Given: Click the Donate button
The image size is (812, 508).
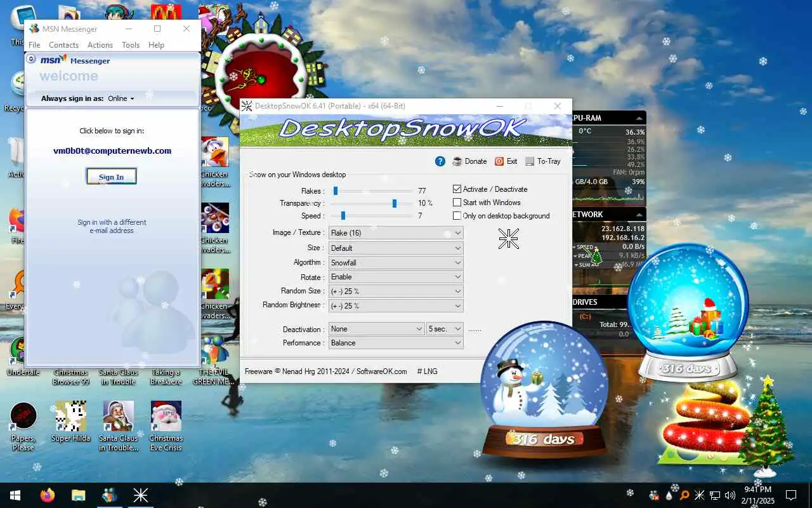Looking at the screenshot, I should click(x=469, y=161).
